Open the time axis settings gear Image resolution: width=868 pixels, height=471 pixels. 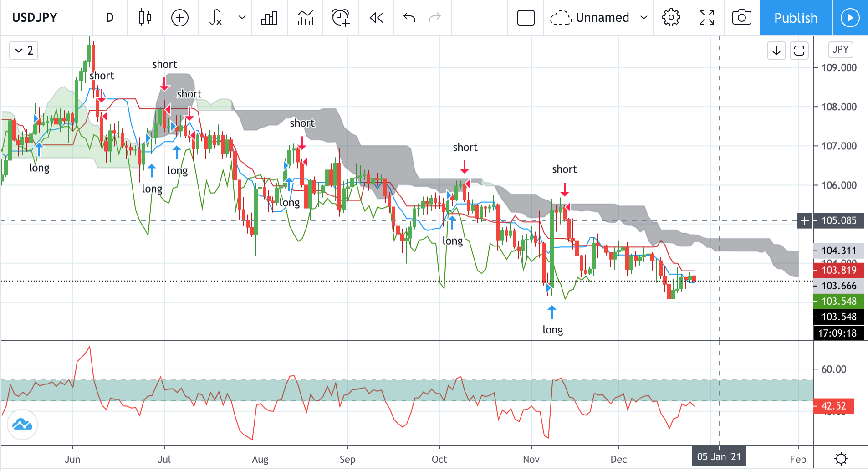pyautogui.click(x=841, y=458)
